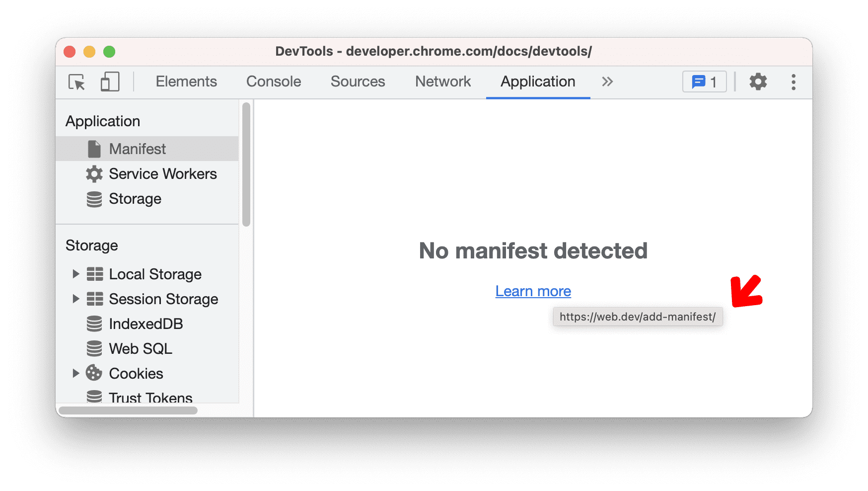Select Trust Tokens in the sidebar
Image resolution: width=868 pixels, height=491 pixels.
(150, 397)
